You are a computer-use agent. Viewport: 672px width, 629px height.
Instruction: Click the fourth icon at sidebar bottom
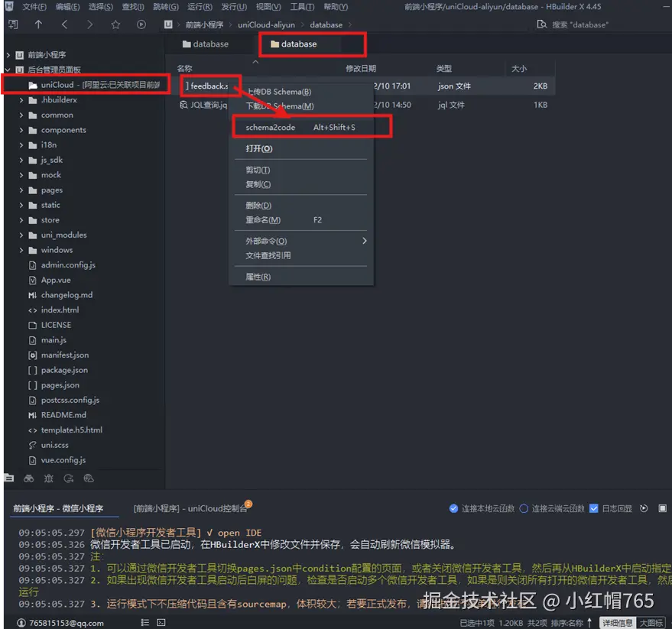pos(69,478)
